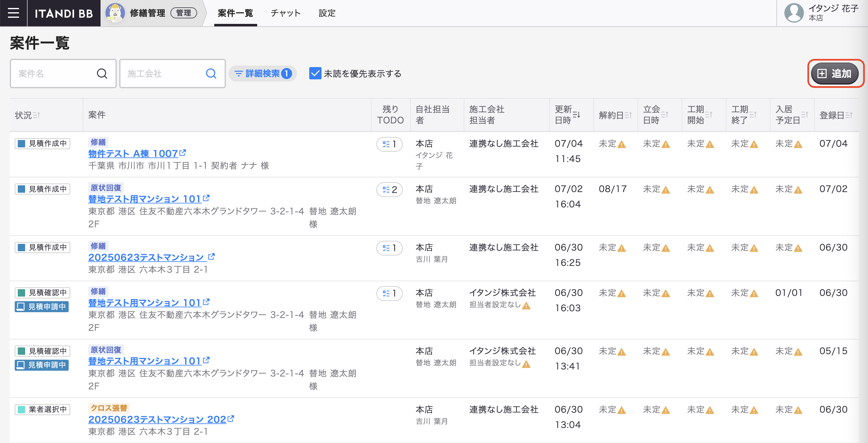
Task: Click the search icon in 案件名 field
Action: [102, 74]
